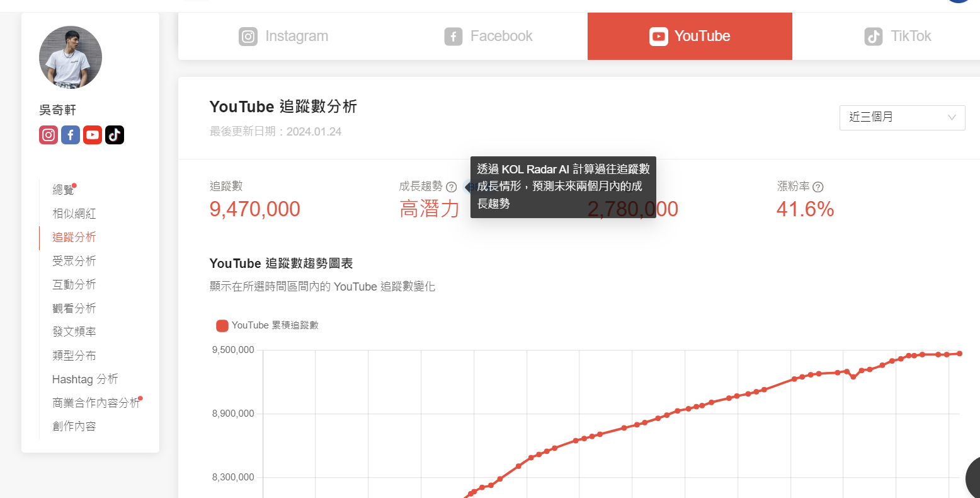Open 相似網紅 in the sidebar
The height and width of the screenshot is (498, 980).
point(74,214)
